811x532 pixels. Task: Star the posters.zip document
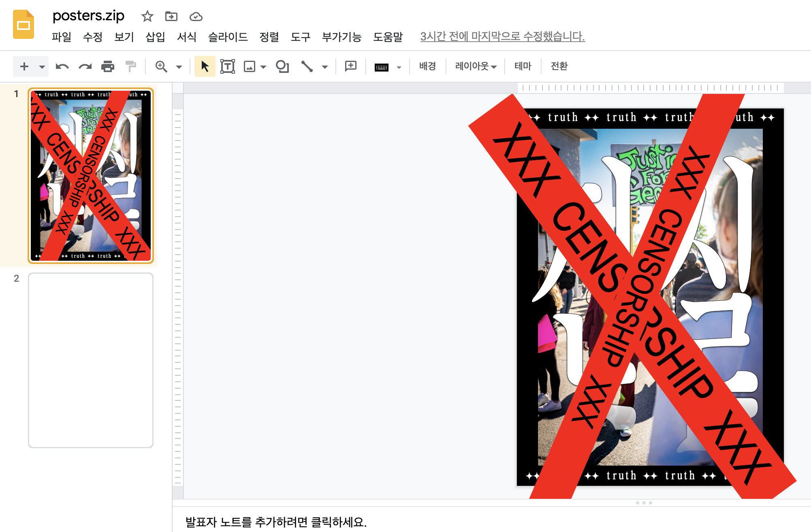click(x=147, y=17)
